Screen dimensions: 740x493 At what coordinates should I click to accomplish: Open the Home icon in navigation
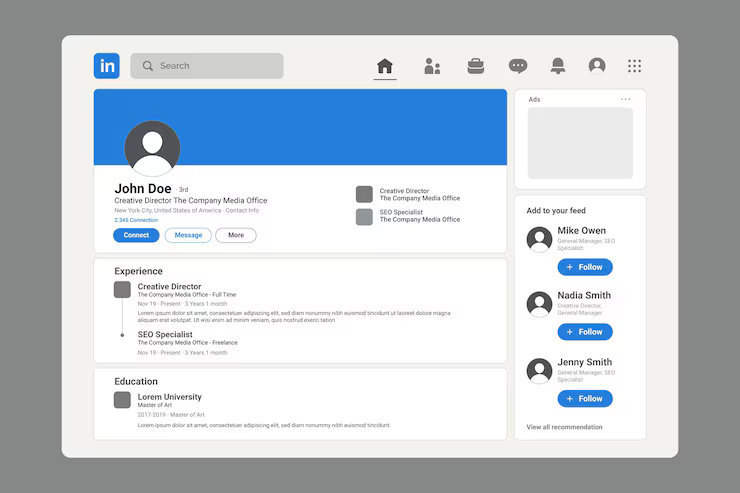385,66
